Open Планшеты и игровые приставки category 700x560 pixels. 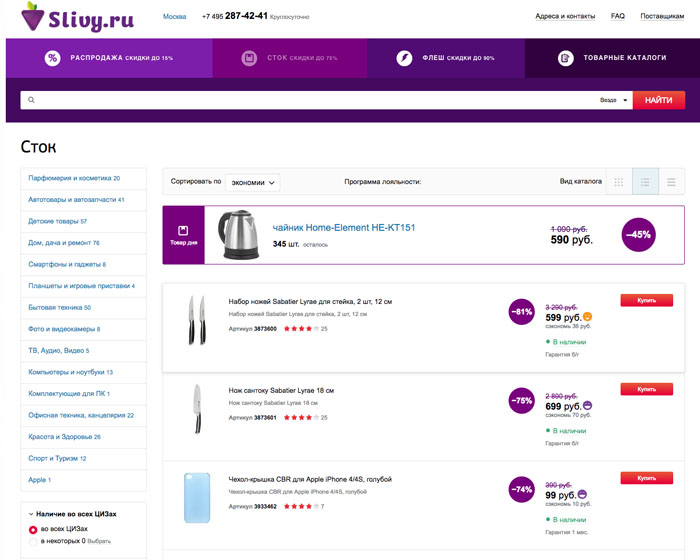click(82, 286)
